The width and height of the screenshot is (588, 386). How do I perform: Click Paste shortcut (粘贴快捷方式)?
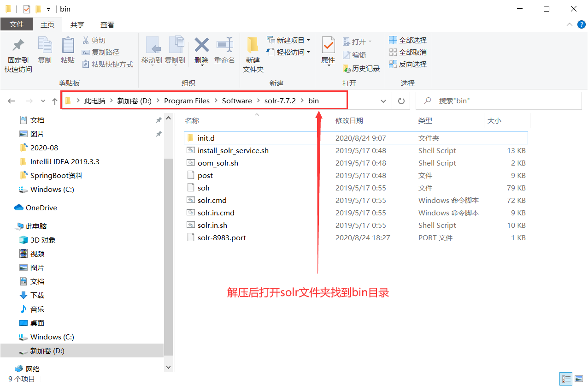point(107,65)
